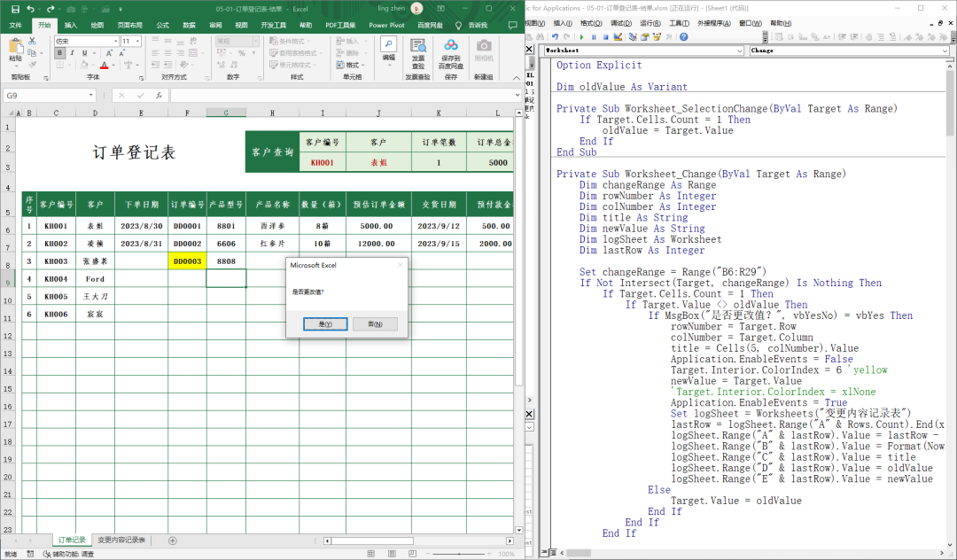Click the comments speech bubble icon in ribbon
Screen dimensions: 957x560
click(x=513, y=25)
